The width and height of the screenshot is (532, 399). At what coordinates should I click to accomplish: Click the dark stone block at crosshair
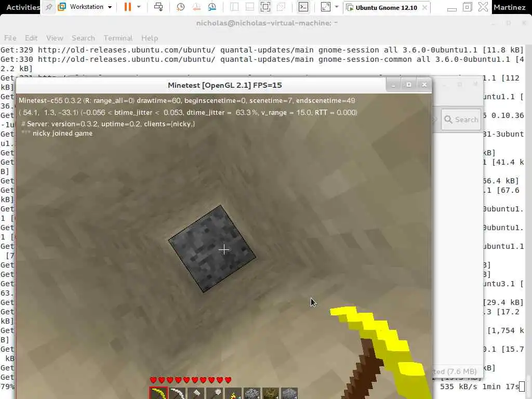point(212,249)
